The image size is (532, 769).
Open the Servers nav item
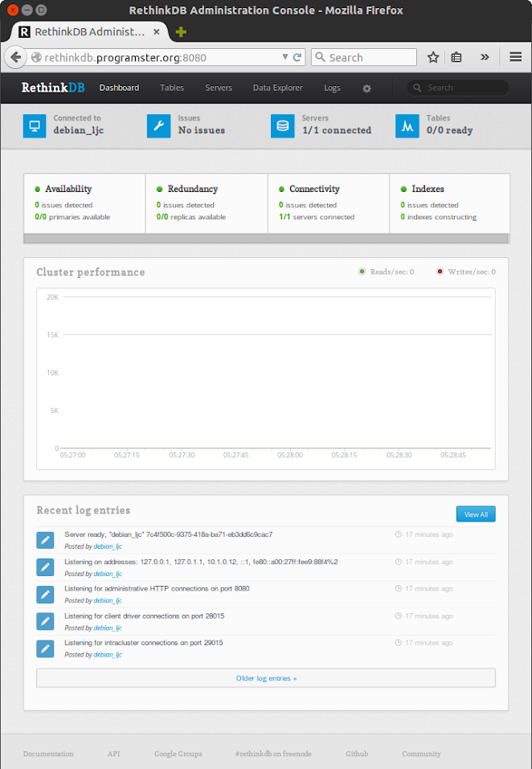tap(219, 88)
